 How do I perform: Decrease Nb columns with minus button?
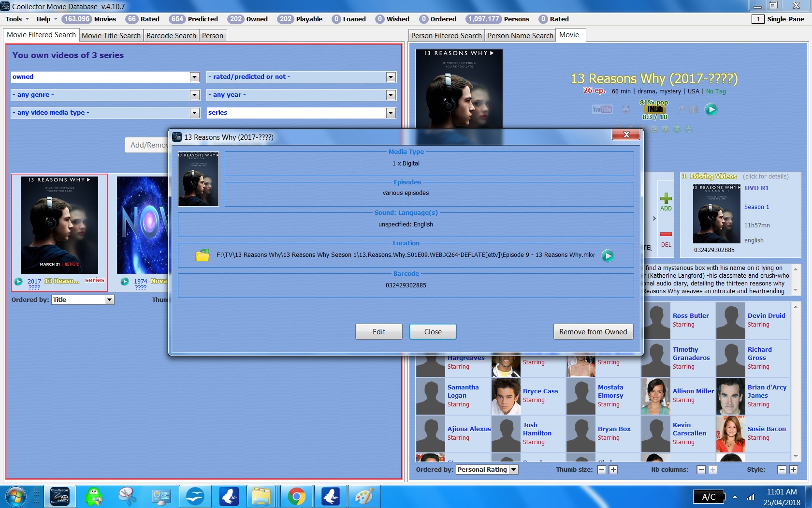click(x=701, y=470)
